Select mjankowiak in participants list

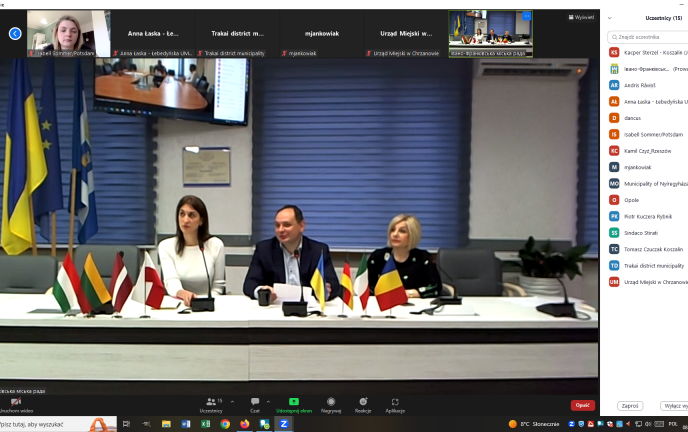[648, 167]
